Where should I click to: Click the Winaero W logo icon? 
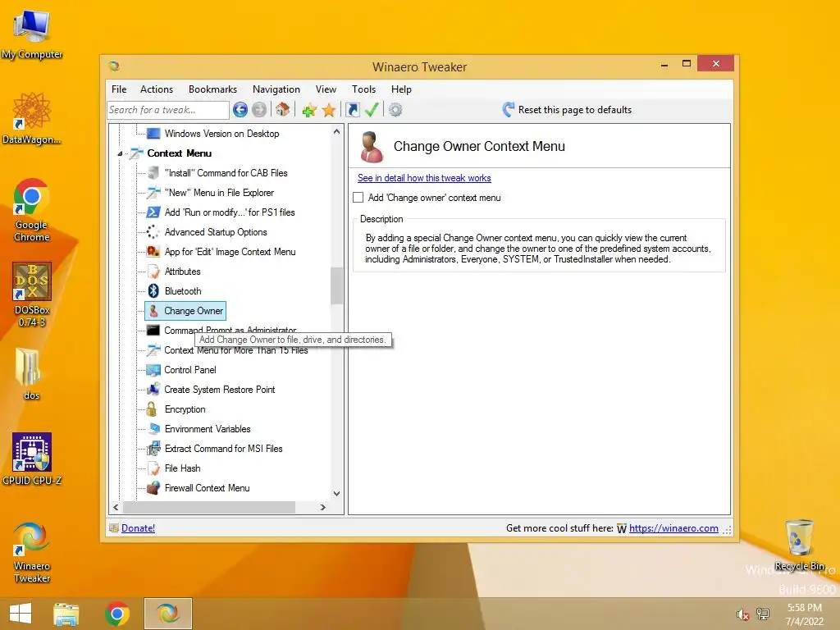pos(622,529)
